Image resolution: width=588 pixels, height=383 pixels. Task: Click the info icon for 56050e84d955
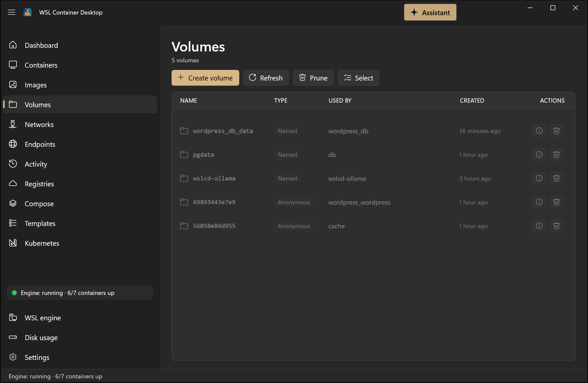pos(539,226)
